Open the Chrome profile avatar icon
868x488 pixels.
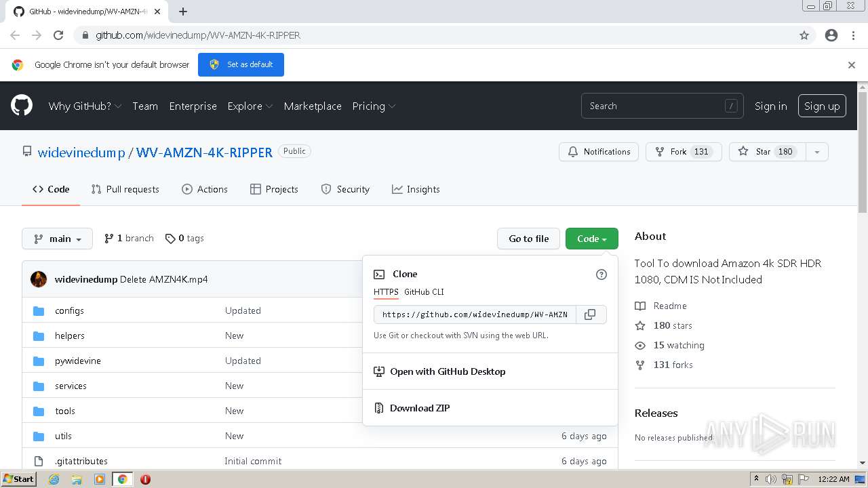[x=831, y=35]
